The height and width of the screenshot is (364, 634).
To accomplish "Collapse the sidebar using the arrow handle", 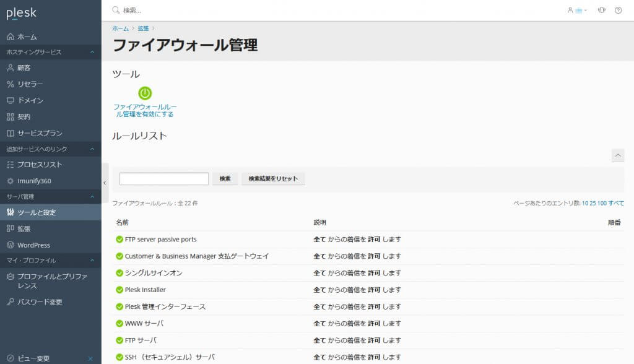I will [x=105, y=183].
